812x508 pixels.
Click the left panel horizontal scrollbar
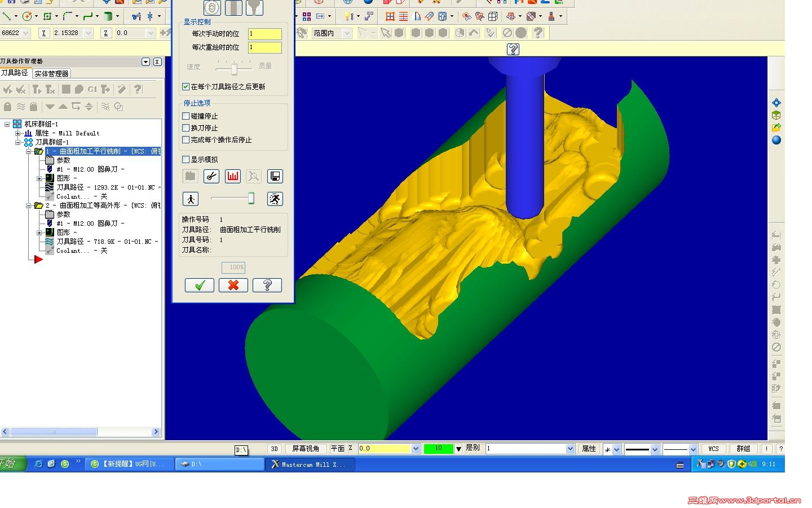[x=81, y=432]
